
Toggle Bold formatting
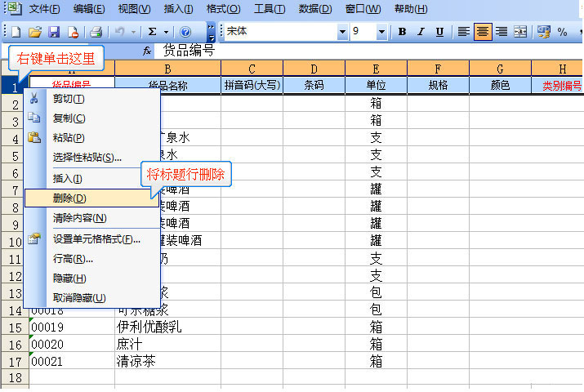(x=402, y=32)
